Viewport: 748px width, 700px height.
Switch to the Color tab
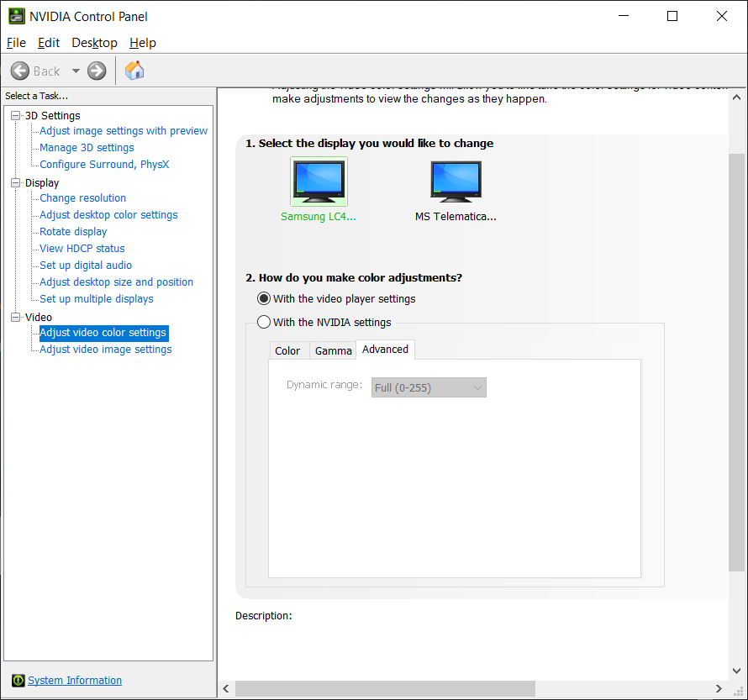[289, 351]
